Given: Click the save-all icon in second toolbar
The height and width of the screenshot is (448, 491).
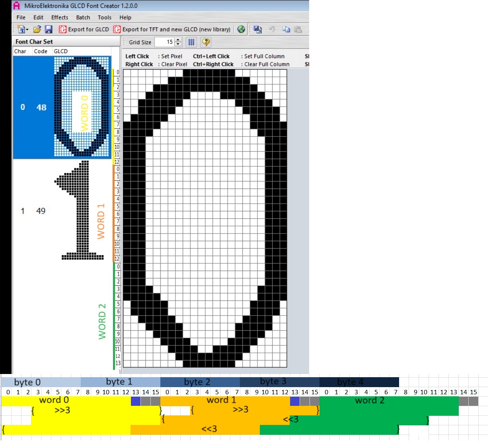Looking at the screenshot, I should 258,29.
